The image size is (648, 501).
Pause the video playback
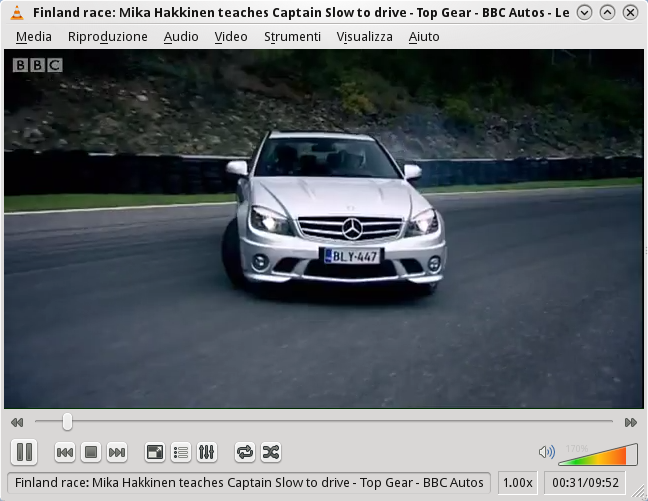coord(24,452)
